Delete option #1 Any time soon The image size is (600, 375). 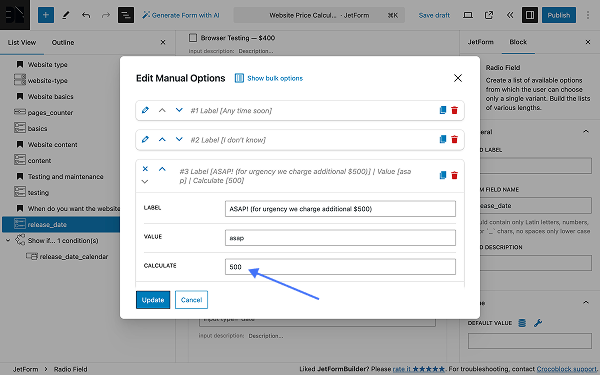(x=455, y=110)
